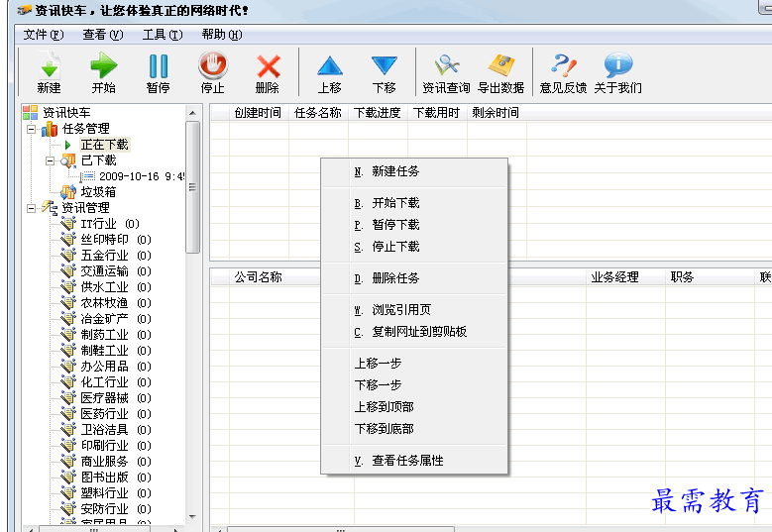Viewport: 772px width, 532px height.
Task: Click the 创建时间 column header
Action: 259,113
